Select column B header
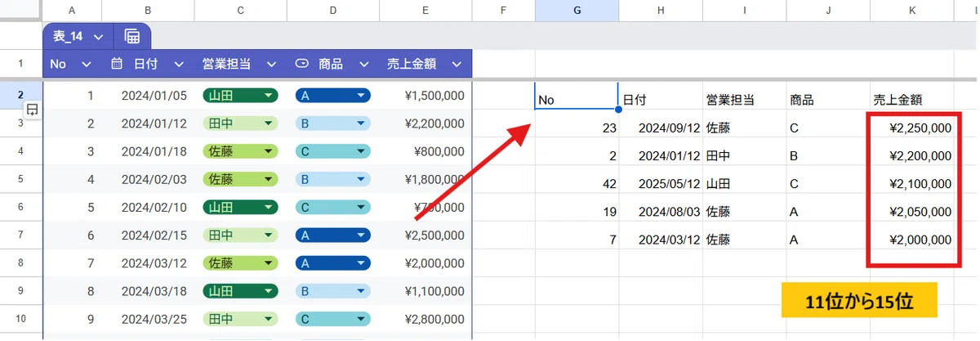 click(x=148, y=11)
